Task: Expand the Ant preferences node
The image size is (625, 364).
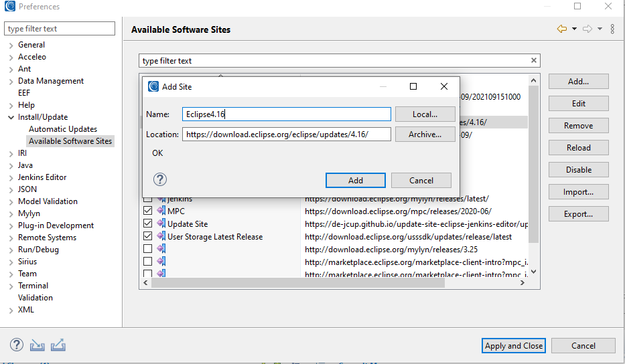Action: point(11,70)
